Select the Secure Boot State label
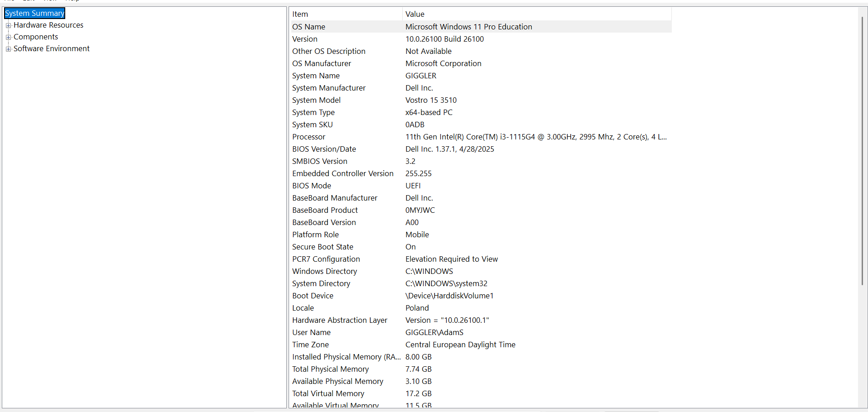 coord(323,247)
